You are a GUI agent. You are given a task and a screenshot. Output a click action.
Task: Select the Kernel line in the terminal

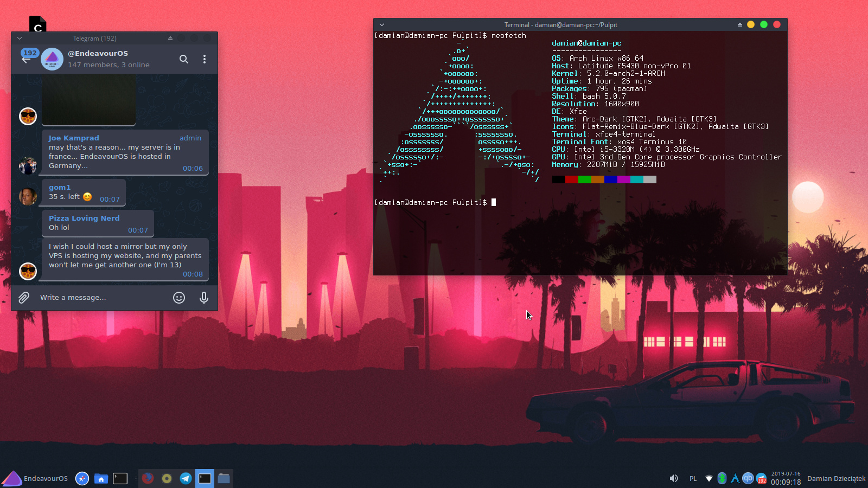pyautogui.click(x=608, y=73)
